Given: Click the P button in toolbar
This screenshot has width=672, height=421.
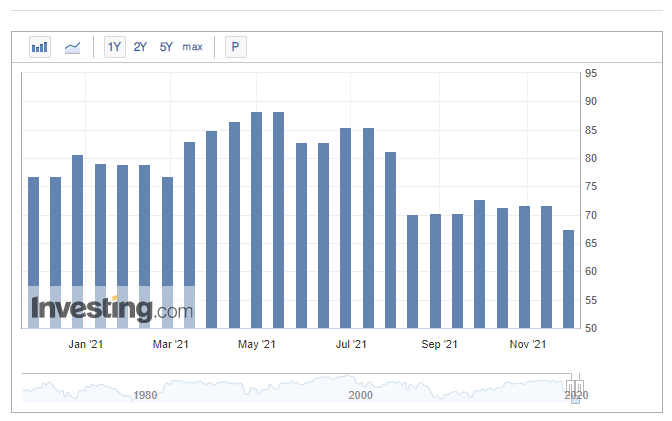Looking at the screenshot, I should [x=235, y=47].
